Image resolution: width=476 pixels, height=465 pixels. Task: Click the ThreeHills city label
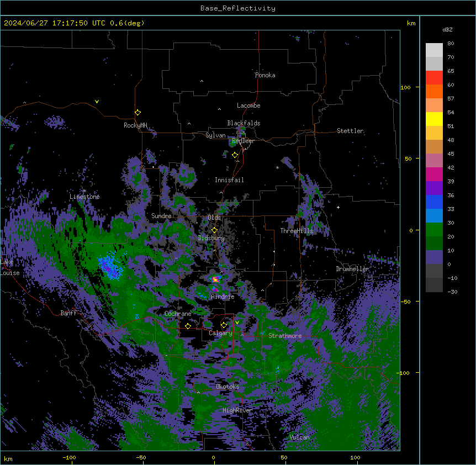click(x=297, y=231)
